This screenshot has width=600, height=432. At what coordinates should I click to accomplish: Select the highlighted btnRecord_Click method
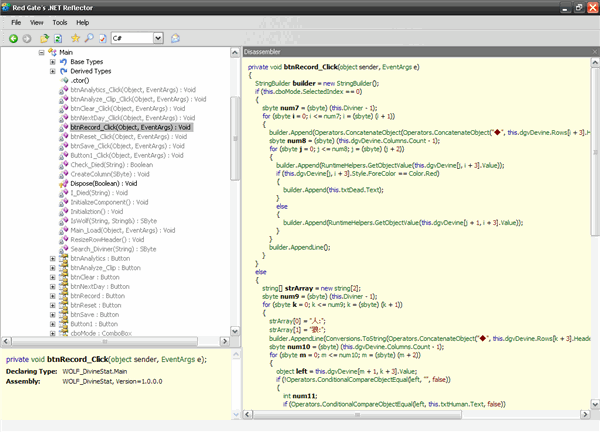130,127
